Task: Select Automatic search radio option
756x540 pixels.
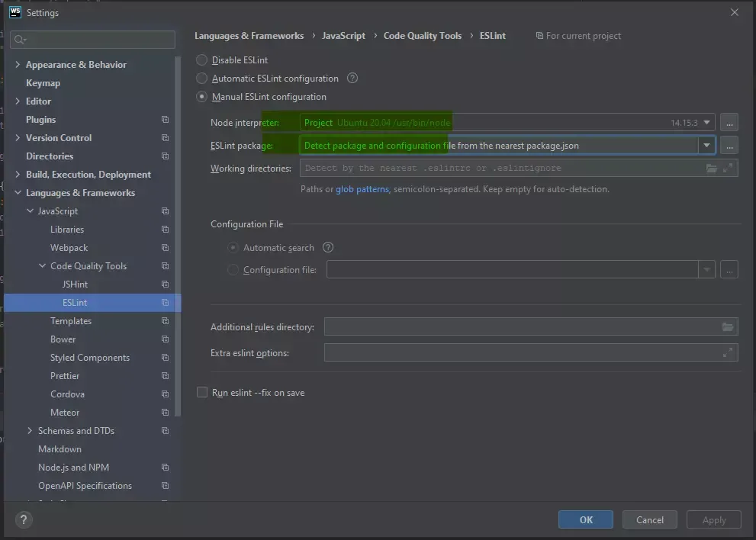Action: pos(233,247)
